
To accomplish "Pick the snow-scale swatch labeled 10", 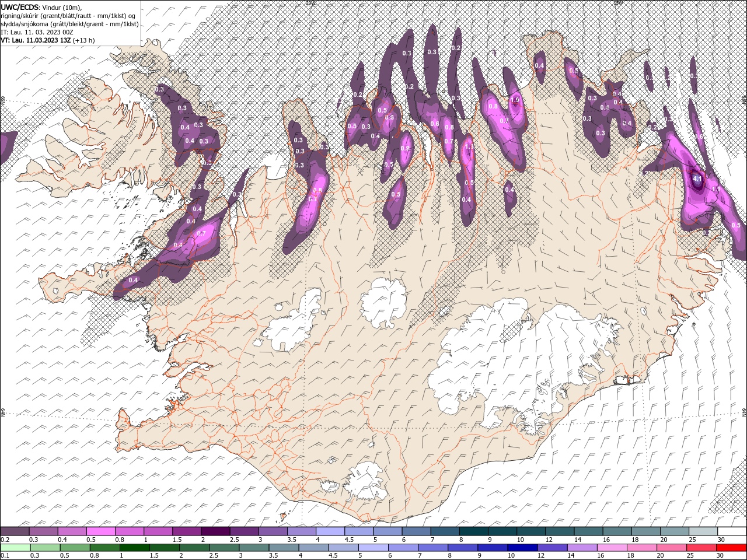I will (x=530, y=531).
